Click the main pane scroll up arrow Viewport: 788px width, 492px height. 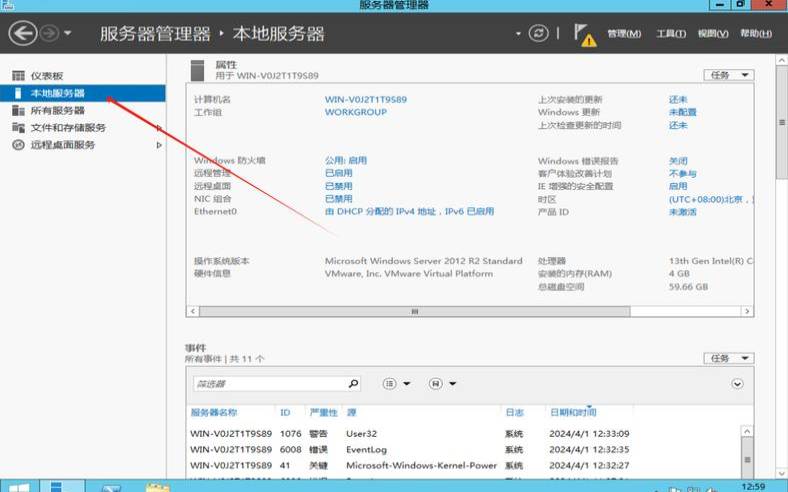click(781, 60)
